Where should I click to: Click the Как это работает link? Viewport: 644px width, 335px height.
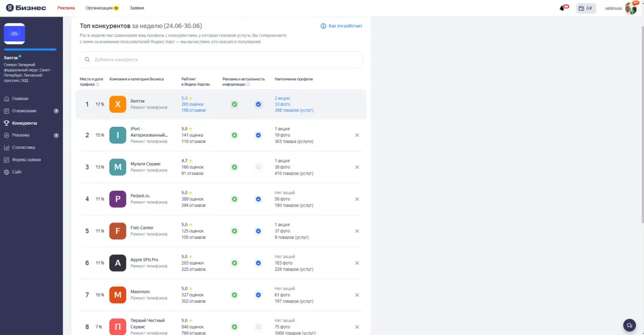tap(342, 26)
